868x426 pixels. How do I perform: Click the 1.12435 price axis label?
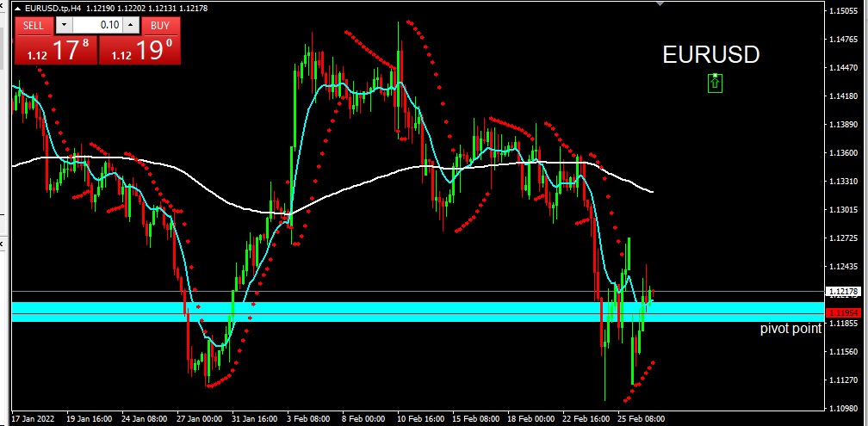click(x=844, y=267)
